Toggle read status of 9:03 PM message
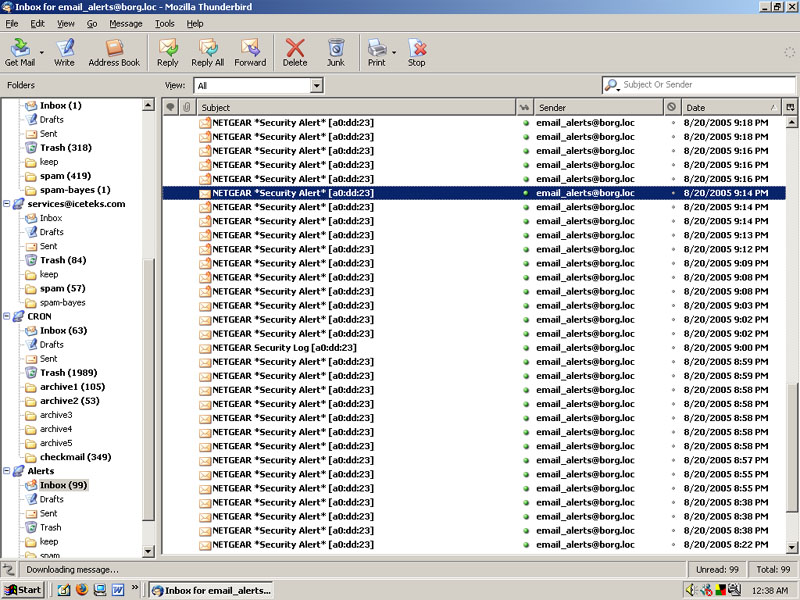 pyautogui.click(x=526, y=306)
